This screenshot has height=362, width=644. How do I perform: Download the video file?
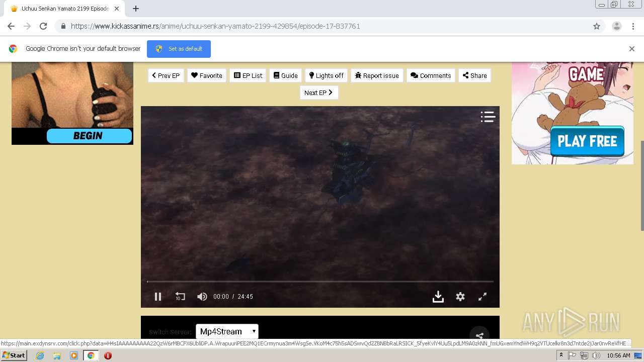pyautogui.click(x=438, y=297)
